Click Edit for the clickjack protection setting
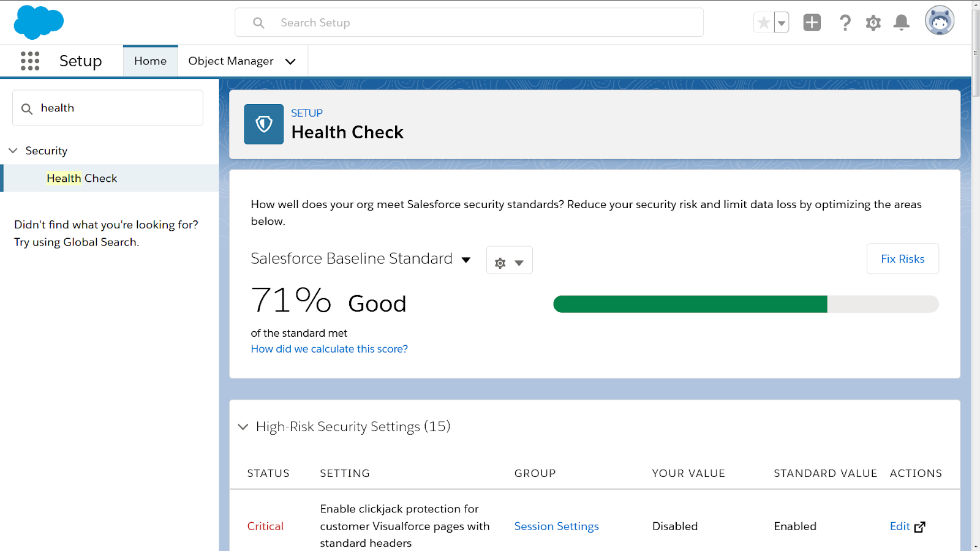The image size is (980, 551). click(900, 527)
